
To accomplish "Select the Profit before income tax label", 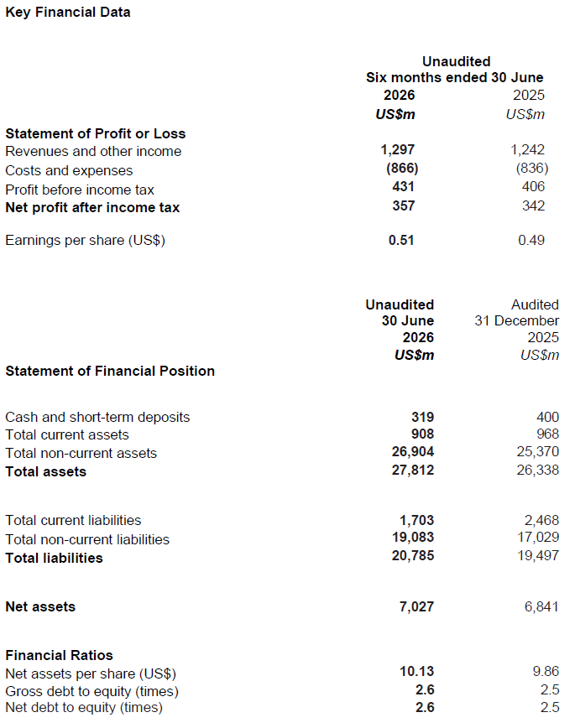I will coord(80,190).
